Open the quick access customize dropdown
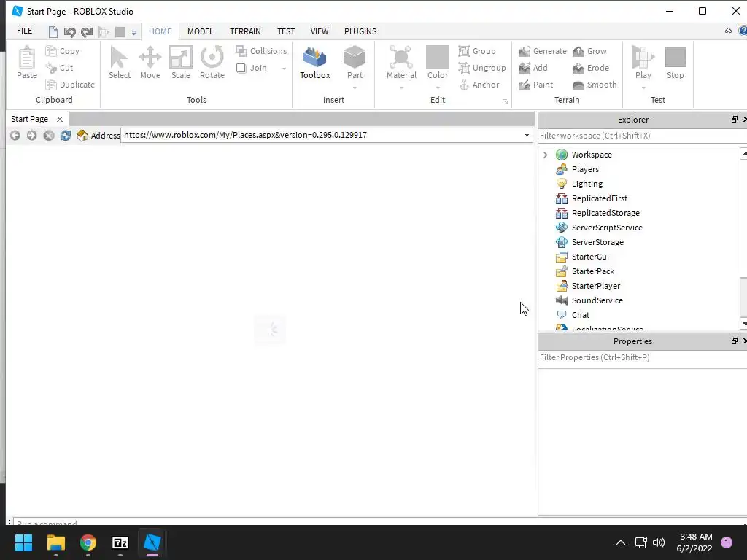 tap(134, 32)
